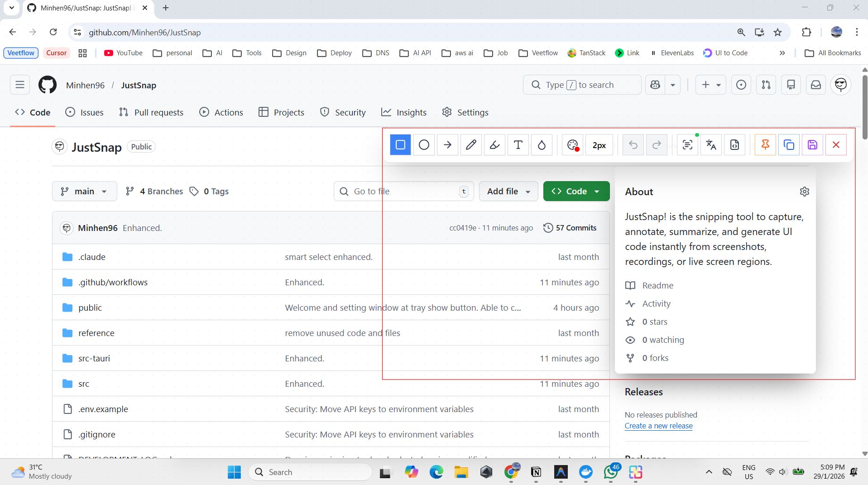The image size is (868, 485).
Task: Select the rectangle shape tool
Action: [400, 145]
